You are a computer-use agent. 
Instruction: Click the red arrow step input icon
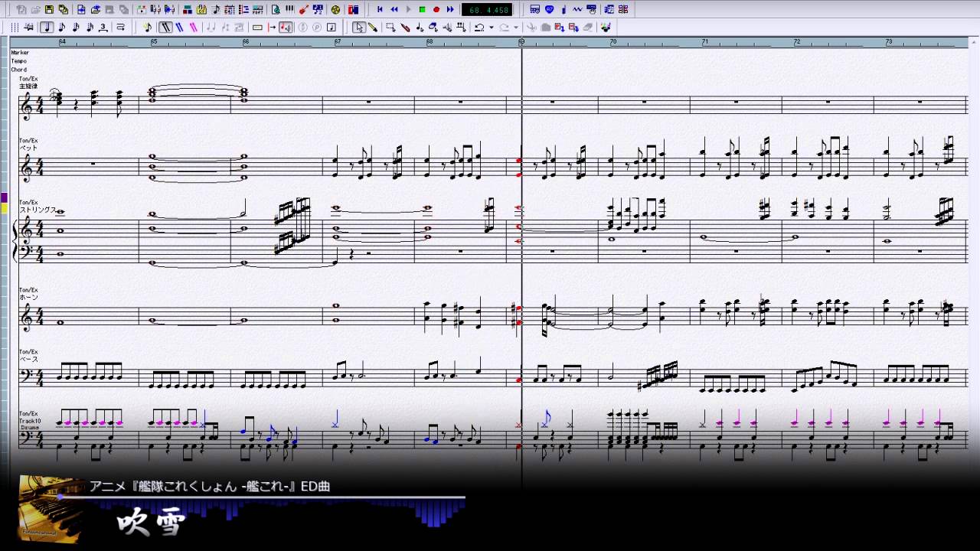(x=272, y=28)
